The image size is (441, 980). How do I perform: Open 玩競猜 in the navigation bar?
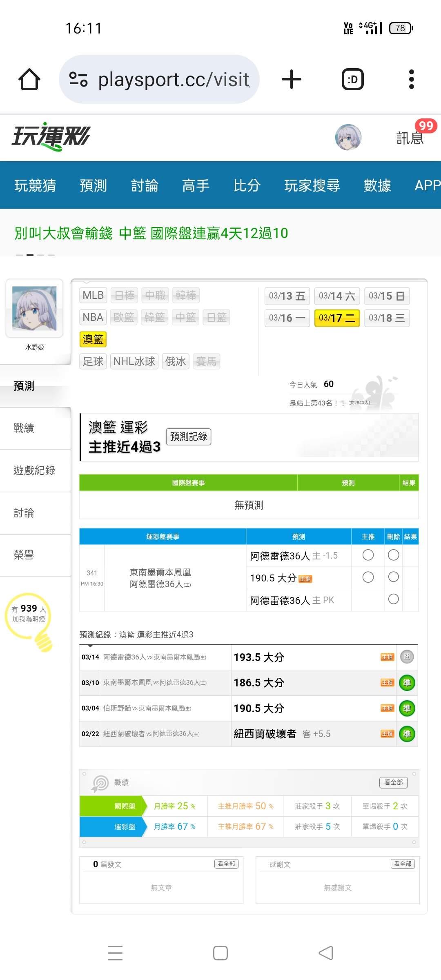tap(35, 185)
